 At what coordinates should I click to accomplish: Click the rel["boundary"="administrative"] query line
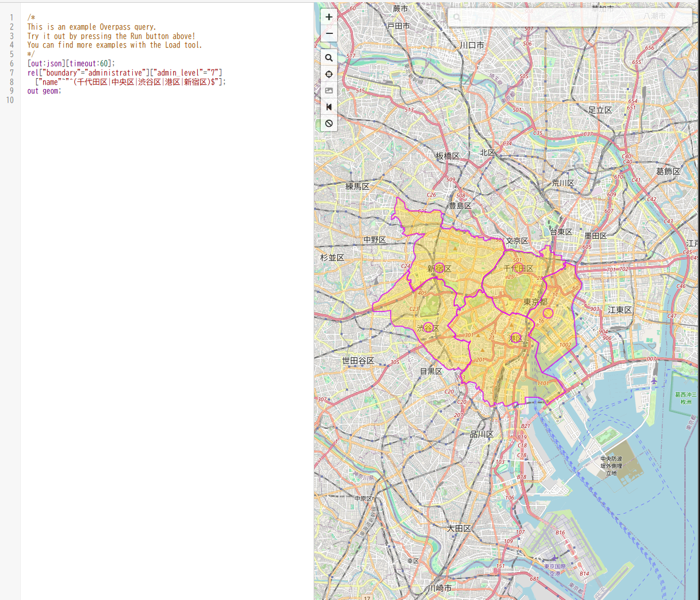coord(125,73)
